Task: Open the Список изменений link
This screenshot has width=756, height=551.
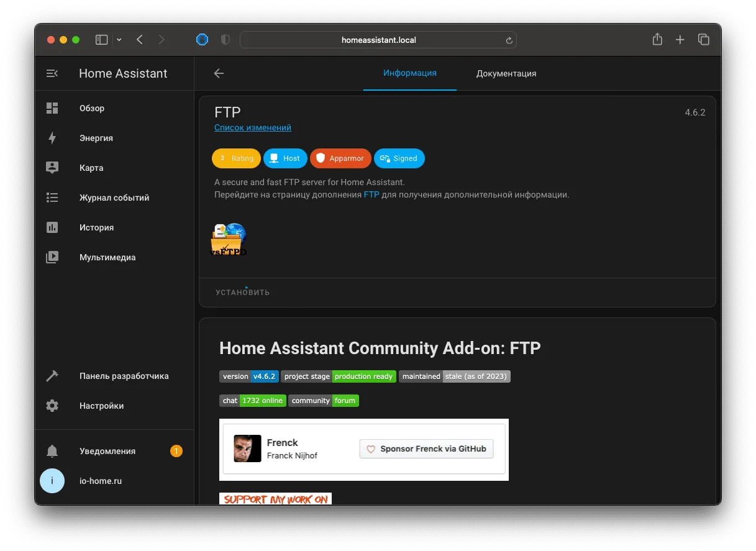Action: coord(253,127)
